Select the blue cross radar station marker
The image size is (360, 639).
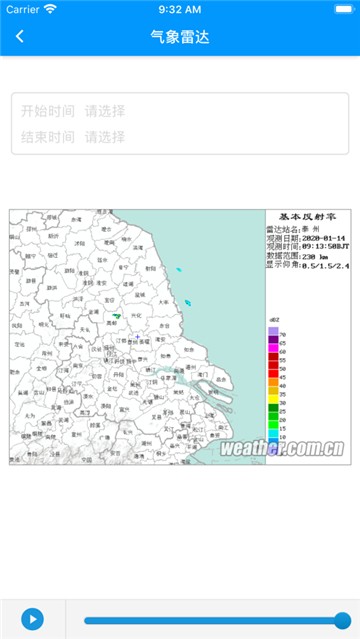(137, 337)
